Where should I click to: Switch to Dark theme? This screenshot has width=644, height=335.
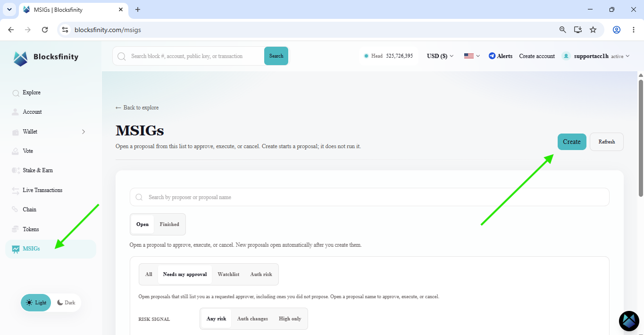tap(66, 302)
